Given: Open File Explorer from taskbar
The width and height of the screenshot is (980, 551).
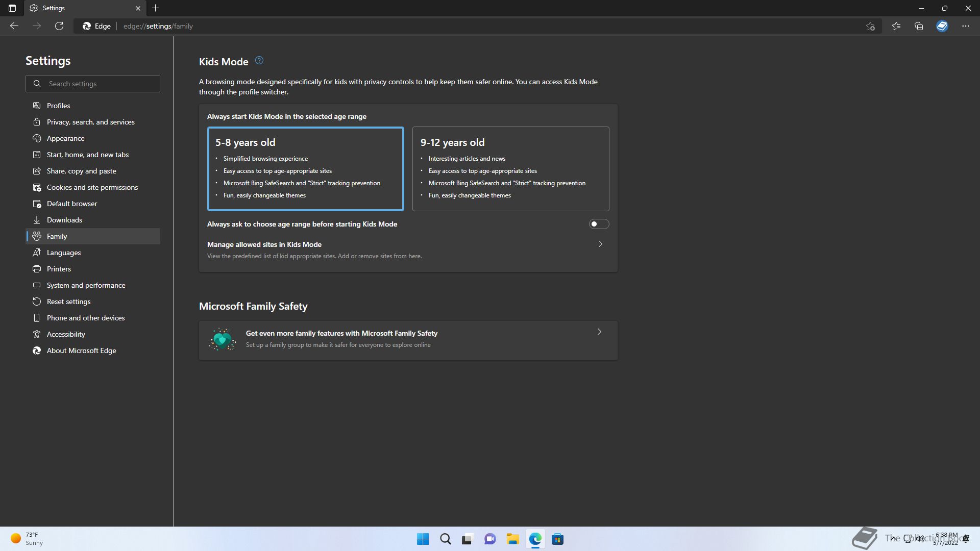Looking at the screenshot, I should (x=512, y=539).
